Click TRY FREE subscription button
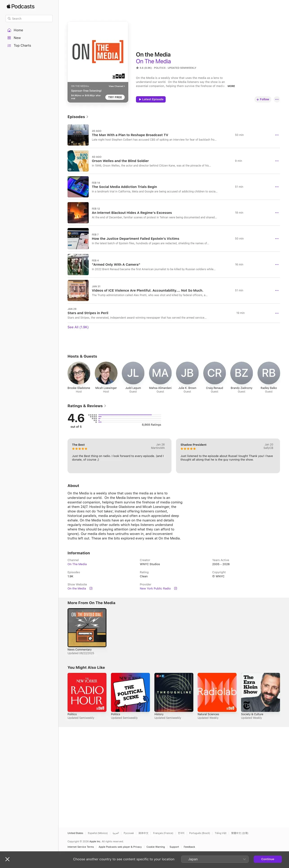The image size is (289, 868). [x=115, y=97]
